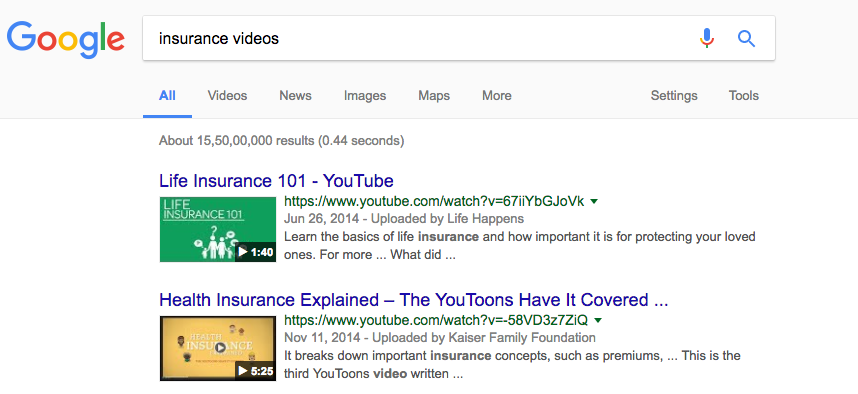Image resolution: width=858 pixels, height=394 pixels.
Task: Expand dropdown arrow beside -58VD3z7ZiQ URL
Action: pos(598,320)
